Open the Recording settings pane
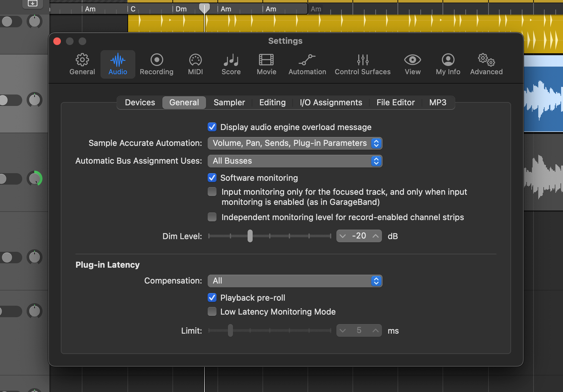Screen dimensions: 563x392 (156, 64)
